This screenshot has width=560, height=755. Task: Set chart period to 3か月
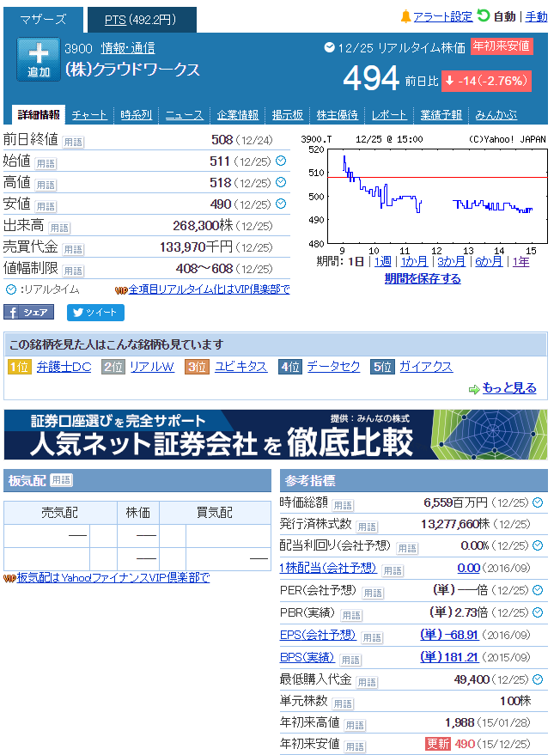click(451, 261)
